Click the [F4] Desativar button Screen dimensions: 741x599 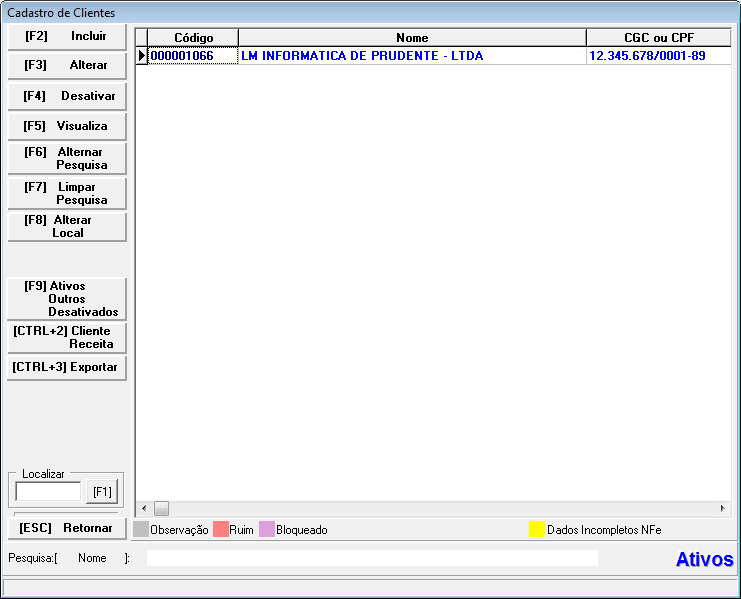point(66,97)
